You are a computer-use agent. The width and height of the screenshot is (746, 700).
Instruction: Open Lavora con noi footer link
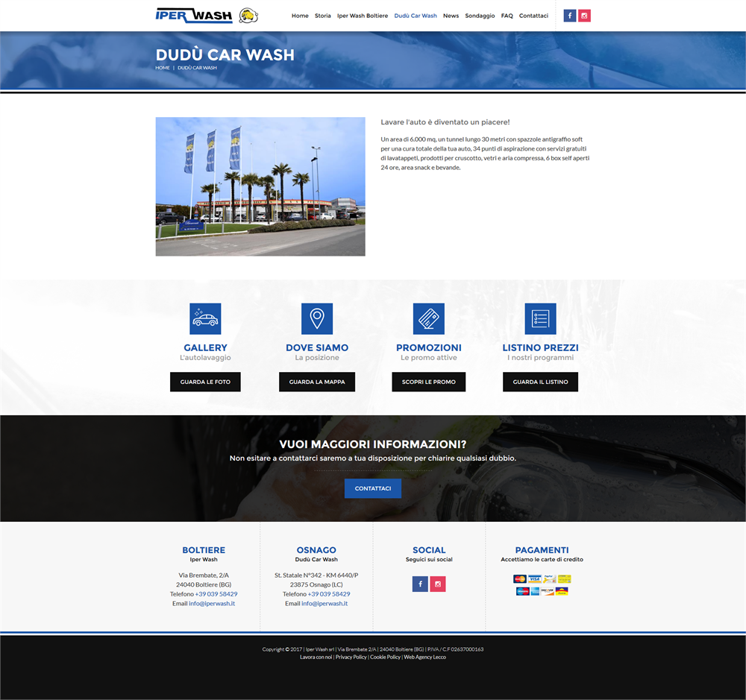coord(316,658)
